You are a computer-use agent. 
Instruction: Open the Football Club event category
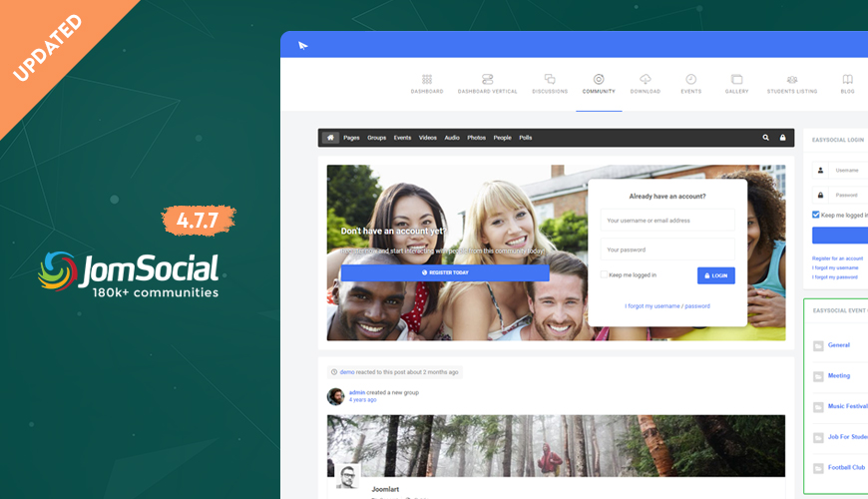[x=846, y=467]
